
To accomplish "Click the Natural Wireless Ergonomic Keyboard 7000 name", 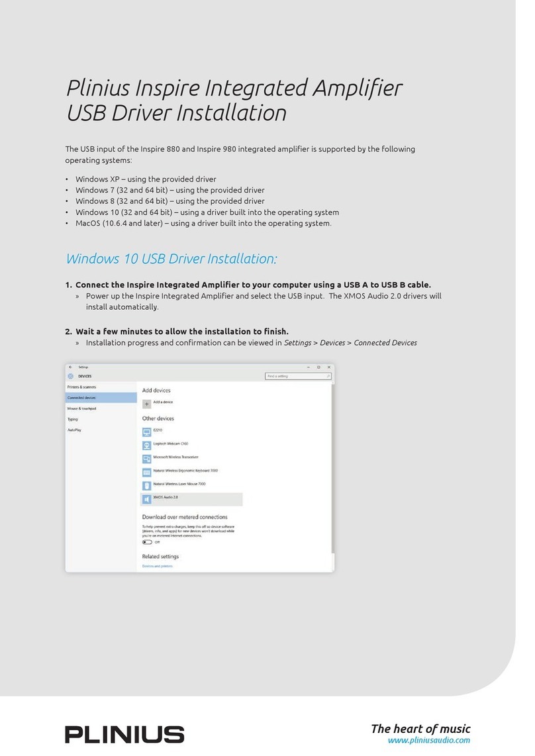I will pos(186,471).
